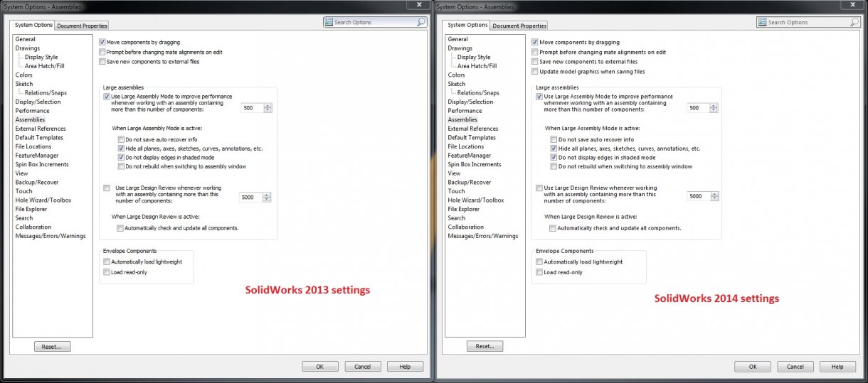The image size is (868, 383).
Task: Select Assemblies in right window's tree
Action: 462,119
